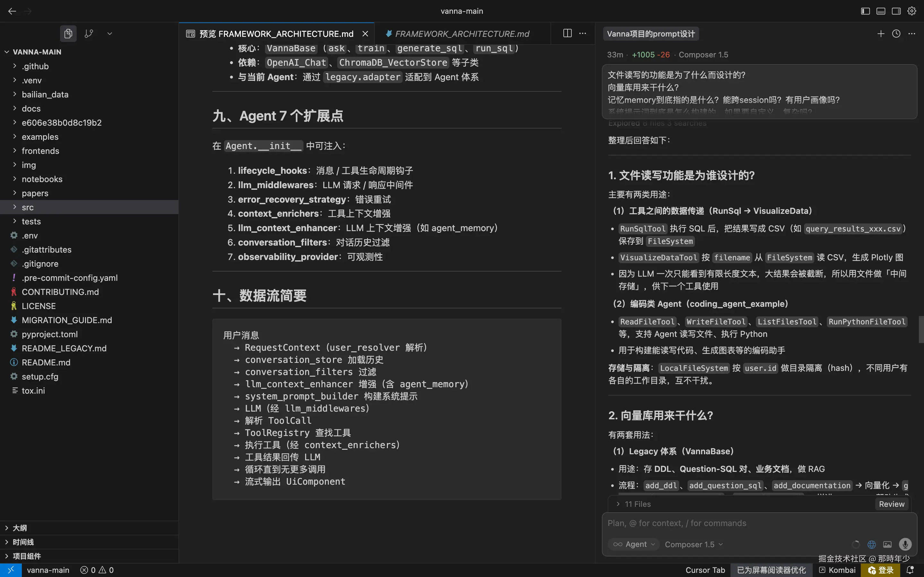Click split editor icon in tab bar
The height and width of the screenshot is (577, 924).
coord(567,34)
